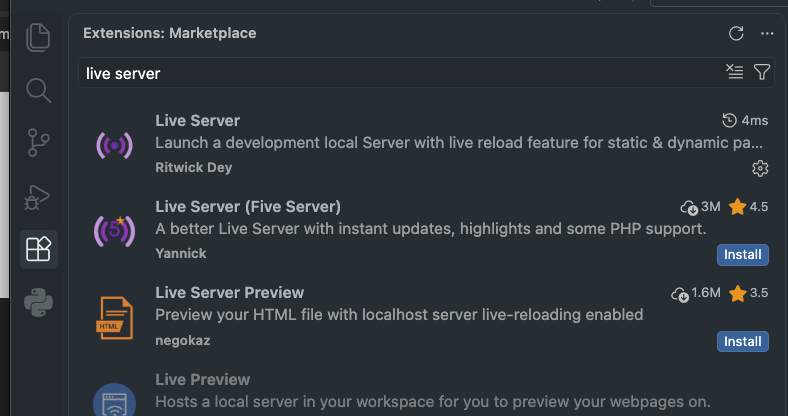Install Live Server (Five Server) extension
788x416 pixels.
coord(743,255)
